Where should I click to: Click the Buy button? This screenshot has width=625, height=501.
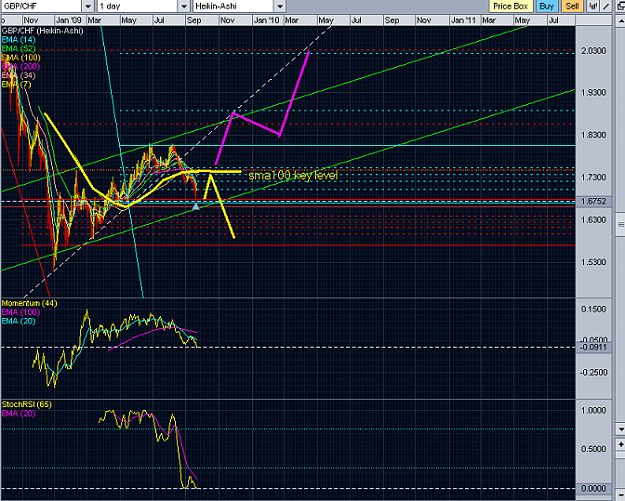(x=546, y=6)
